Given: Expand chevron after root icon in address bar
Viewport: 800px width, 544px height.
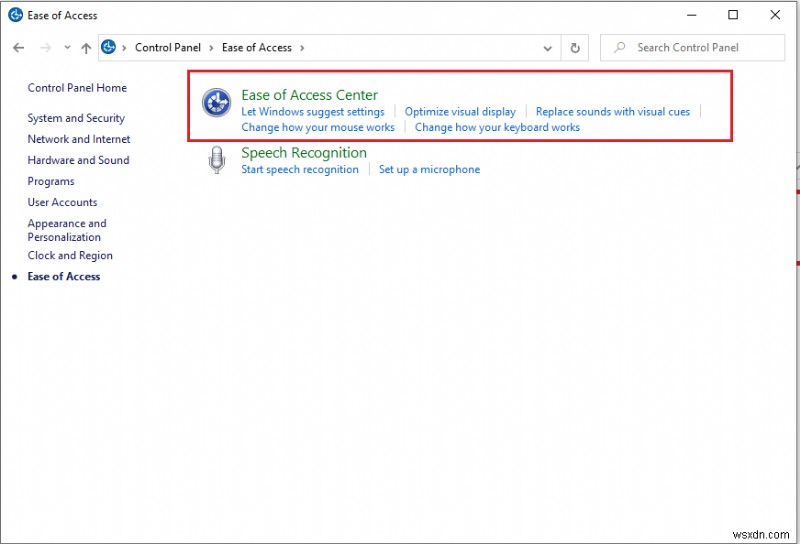Looking at the screenshot, I should coord(124,48).
